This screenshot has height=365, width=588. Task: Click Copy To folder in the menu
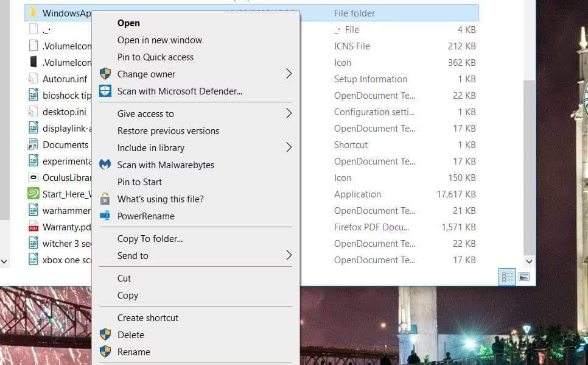(150, 238)
